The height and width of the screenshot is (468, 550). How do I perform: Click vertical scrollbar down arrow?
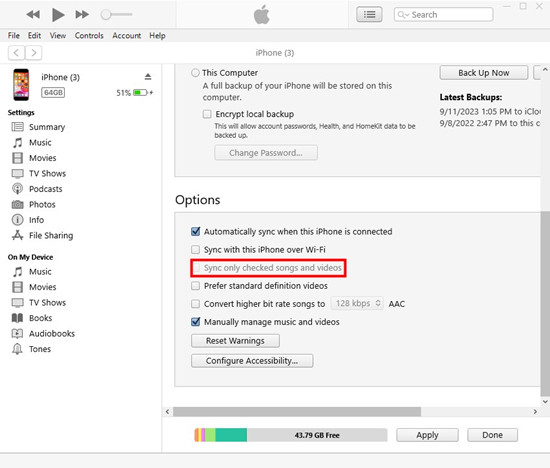(545, 402)
